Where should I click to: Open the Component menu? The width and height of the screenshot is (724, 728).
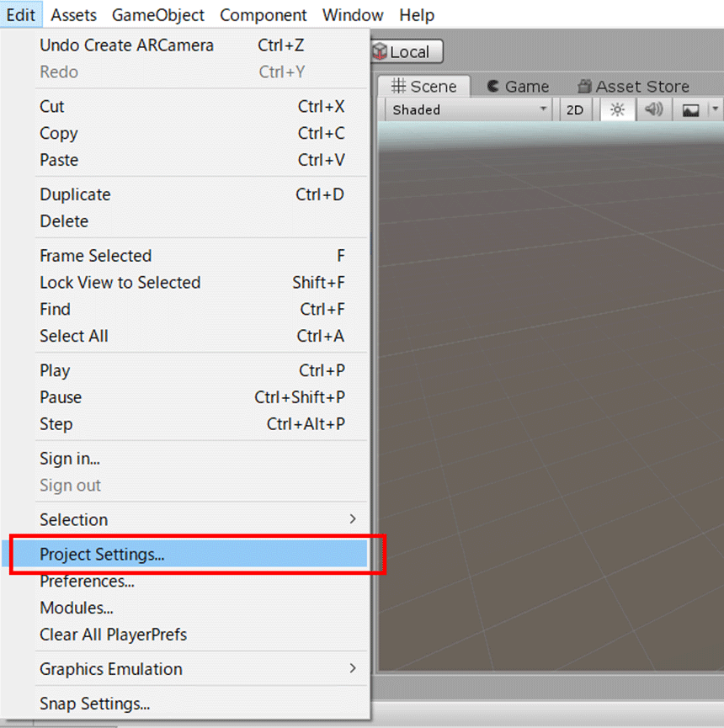(264, 15)
